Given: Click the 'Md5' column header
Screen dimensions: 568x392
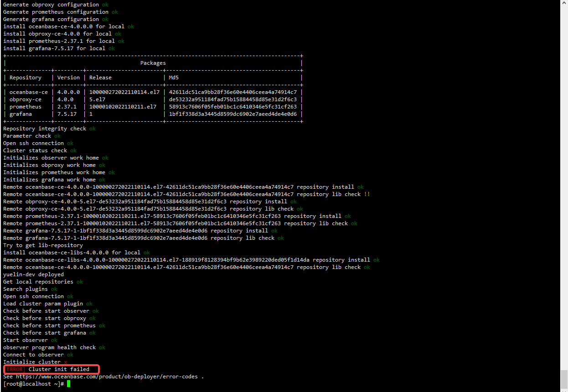Looking at the screenshot, I should (x=174, y=77).
